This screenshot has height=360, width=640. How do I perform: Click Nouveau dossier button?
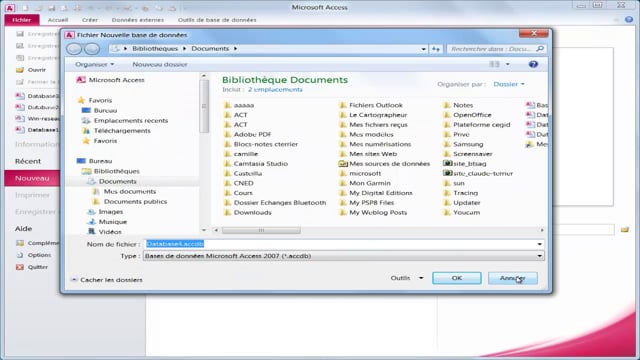[160, 64]
